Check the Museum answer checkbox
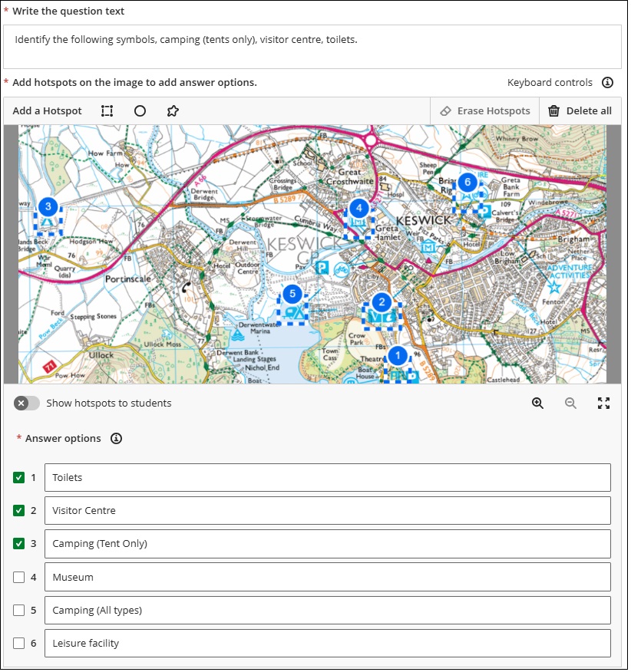 [x=19, y=577]
